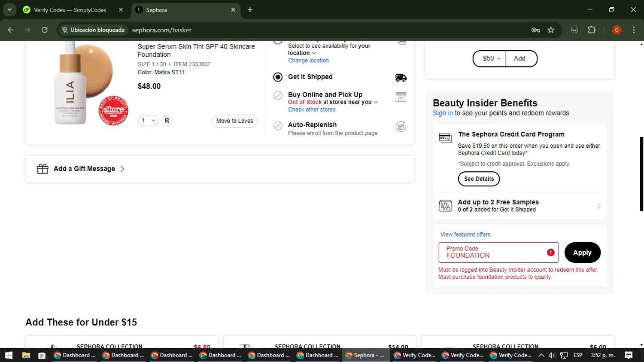This screenshot has height=362, width=644.
Task: Select Buy Online and Pick Up option
Action: 278,95
